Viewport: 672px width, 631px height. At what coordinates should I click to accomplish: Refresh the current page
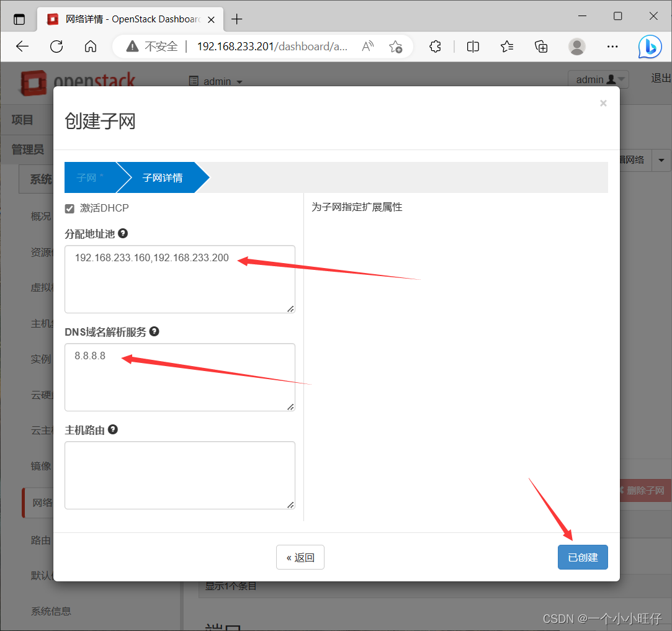[56, 47]
